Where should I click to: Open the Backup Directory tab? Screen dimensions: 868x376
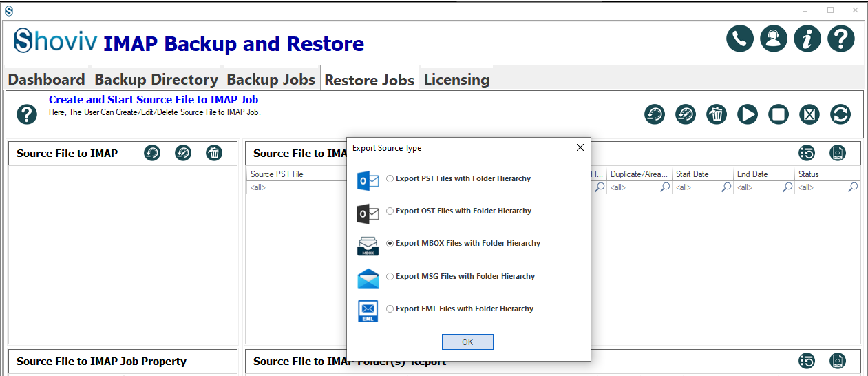coord(156,79)
